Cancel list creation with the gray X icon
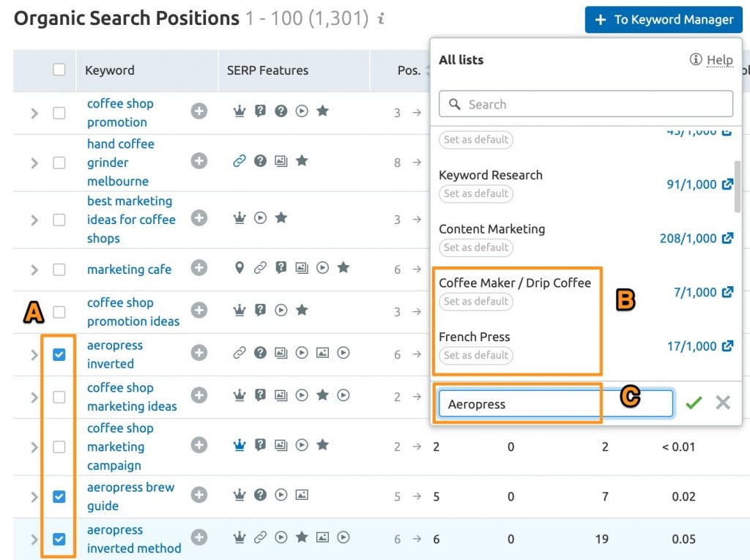 pos(722,403)
